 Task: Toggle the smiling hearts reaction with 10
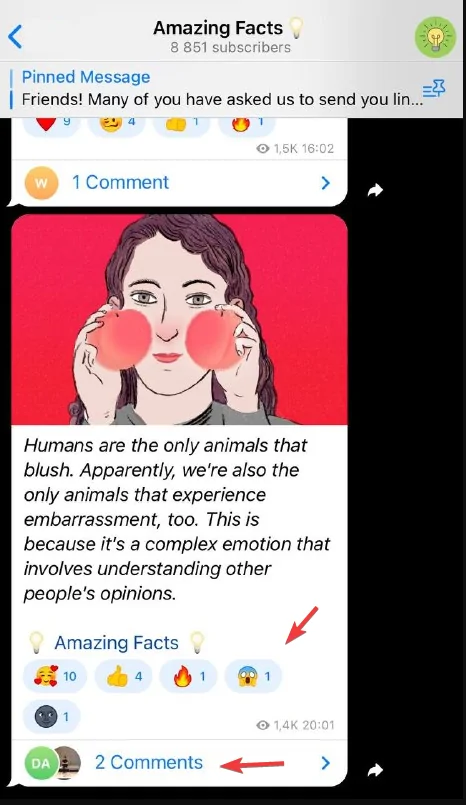(x=55, y=676)
